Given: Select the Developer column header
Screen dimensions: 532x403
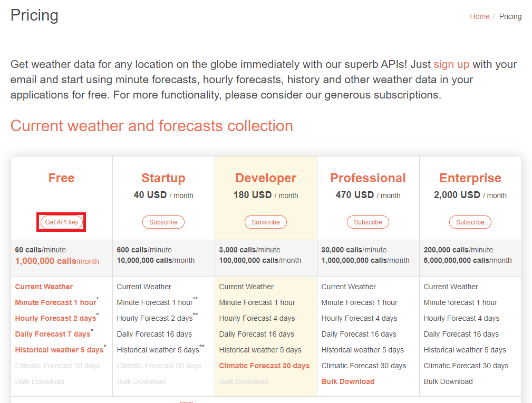Looking at the screenshot, I should click(265, 178).
